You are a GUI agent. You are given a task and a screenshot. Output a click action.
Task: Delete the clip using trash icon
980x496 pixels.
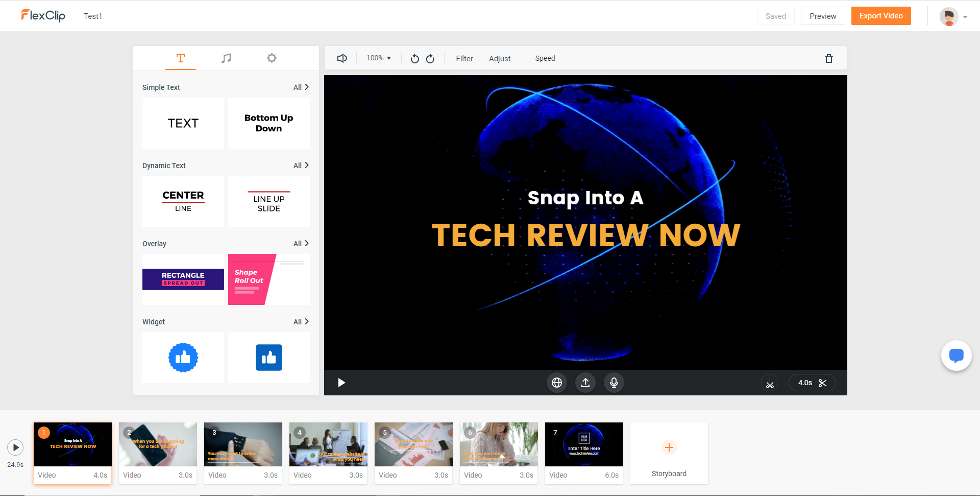[829, 59]
